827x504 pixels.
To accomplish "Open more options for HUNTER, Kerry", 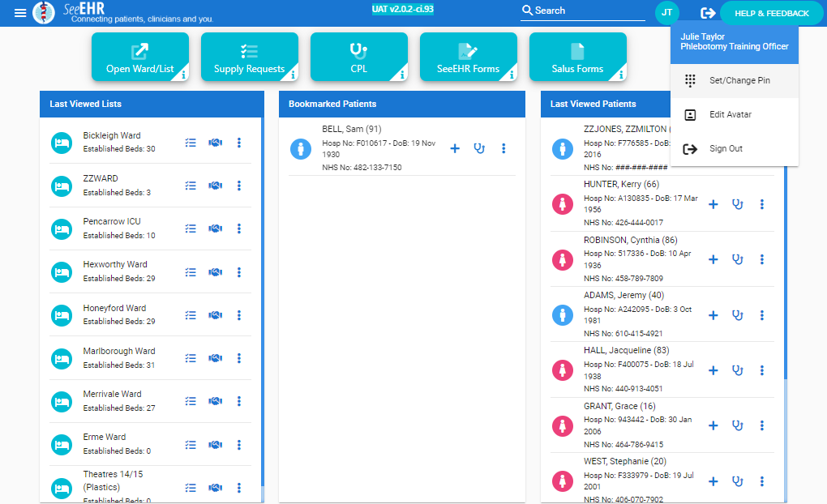I will pos(761,204).
